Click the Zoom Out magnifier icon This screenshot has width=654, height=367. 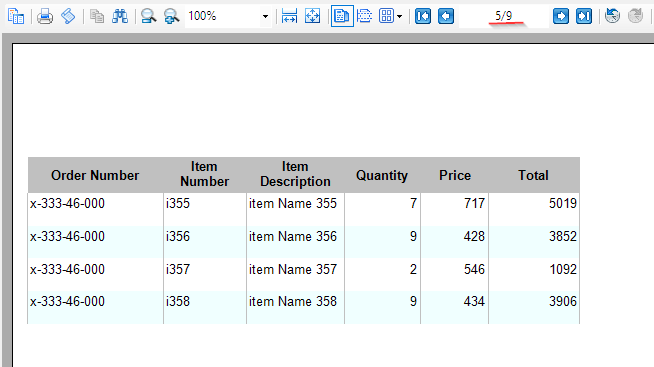click(148, 16)
